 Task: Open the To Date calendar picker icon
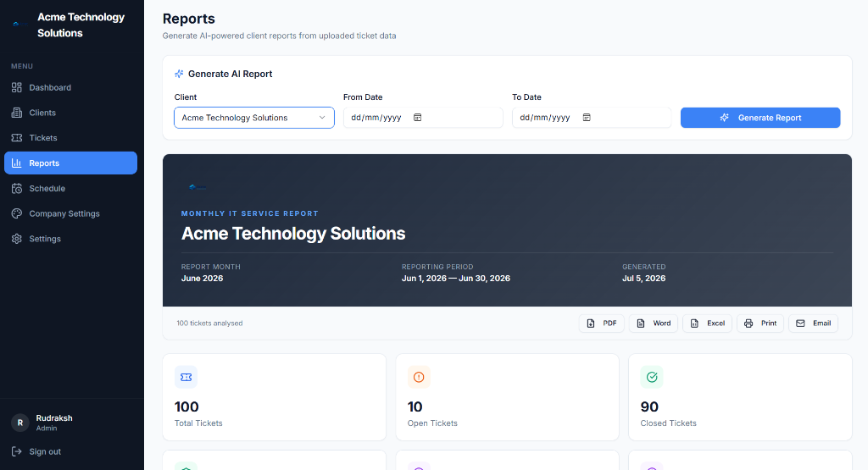pos(587,117)
